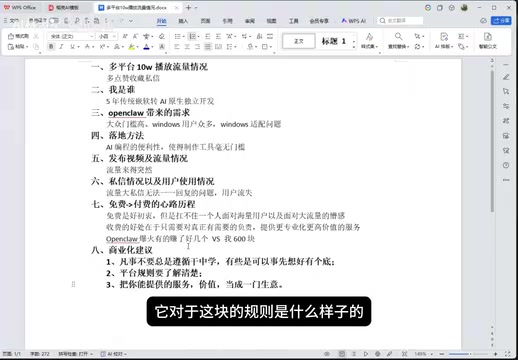This screenshot has height=360, width=518.
Task: Open Find and Replace (查找替换)
Action: coord(398,41)
